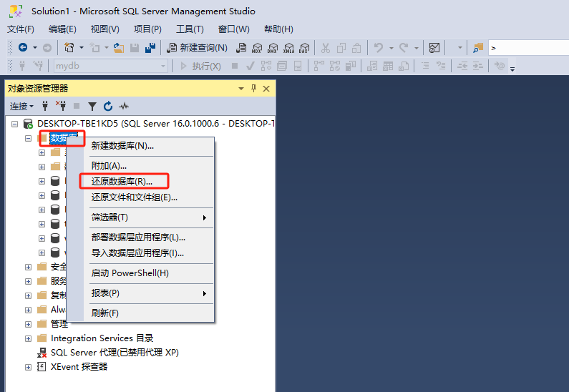Choose 启动 PowerShell(H) from the context menu
Viewport: 569px width, 392px height.
tap(130, 273)
